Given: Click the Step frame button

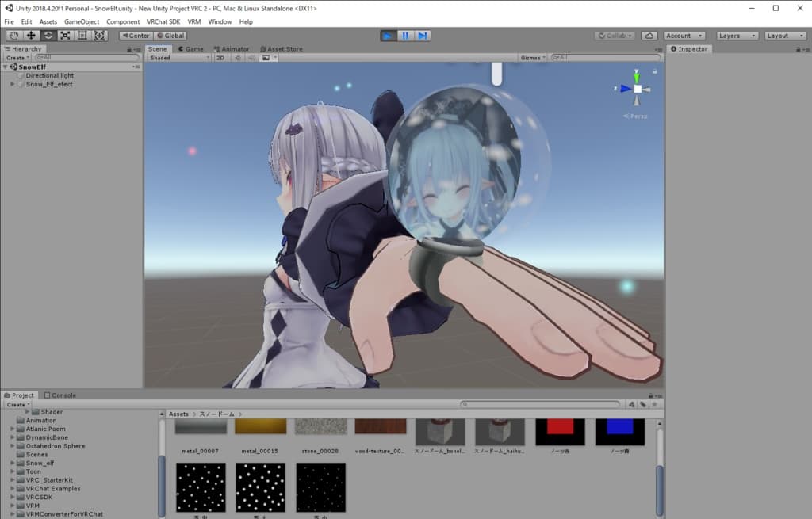Looking at the screenshot, I should pyautogui.click(x=423, y=36).
